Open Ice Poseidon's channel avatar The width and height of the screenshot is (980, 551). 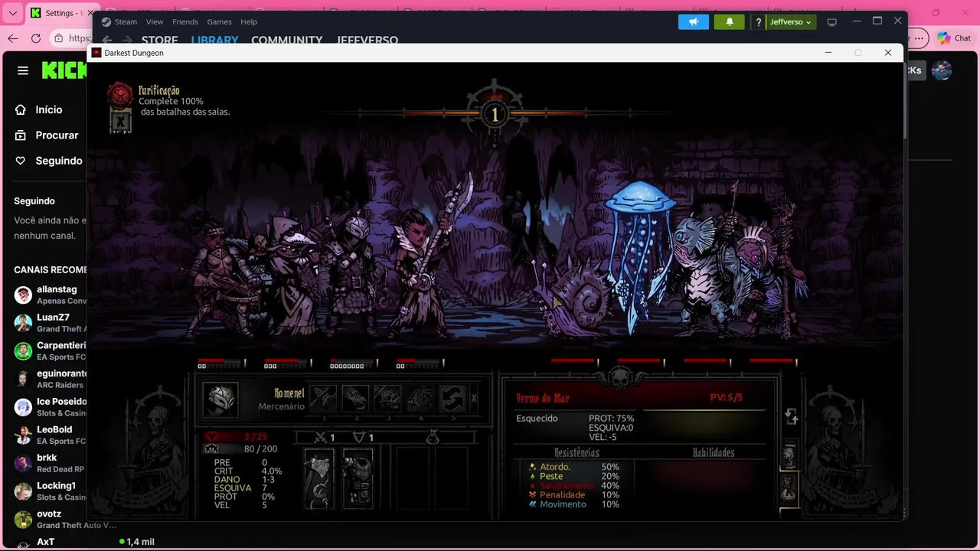click(x=23, y=406)
